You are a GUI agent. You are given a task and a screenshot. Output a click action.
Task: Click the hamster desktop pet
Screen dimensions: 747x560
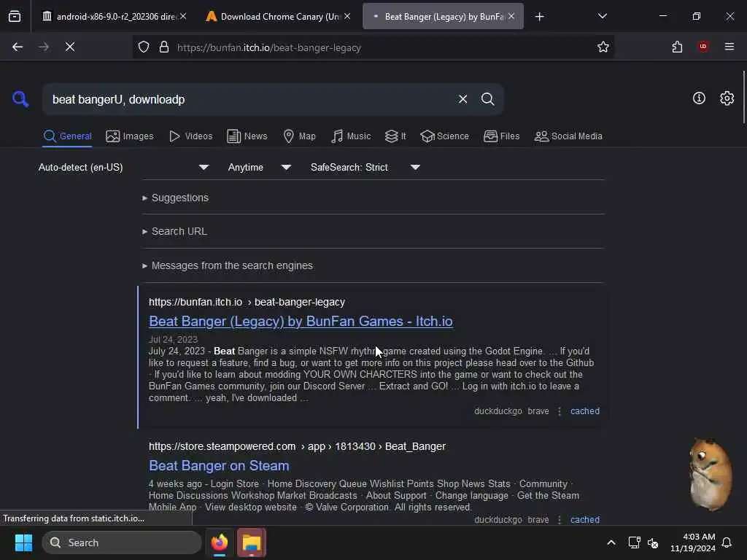coord(711,473)
